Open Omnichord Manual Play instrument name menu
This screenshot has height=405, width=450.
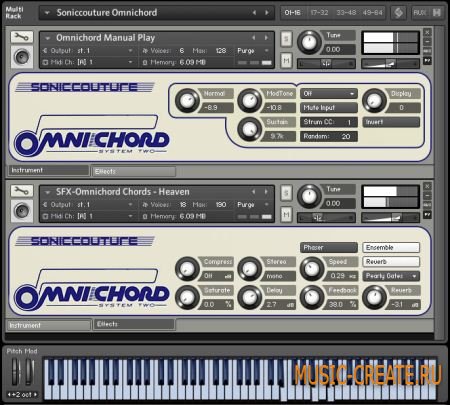(47, 38)
